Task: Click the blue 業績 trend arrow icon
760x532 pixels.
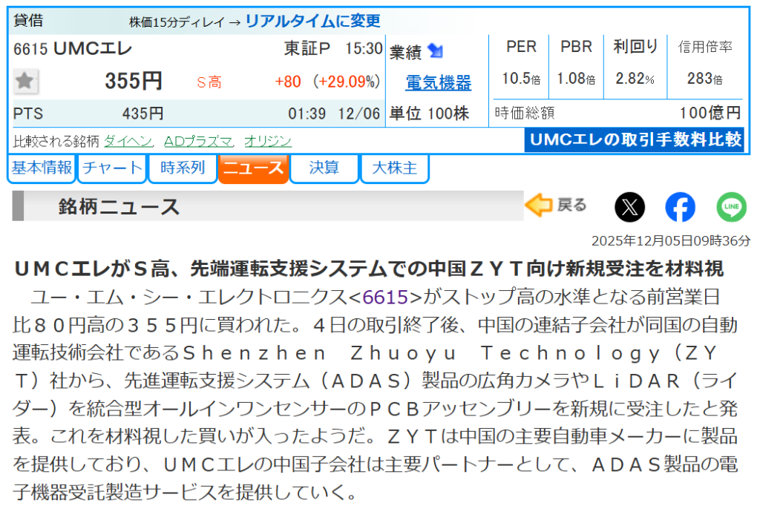Action: [x=435, y=51]
